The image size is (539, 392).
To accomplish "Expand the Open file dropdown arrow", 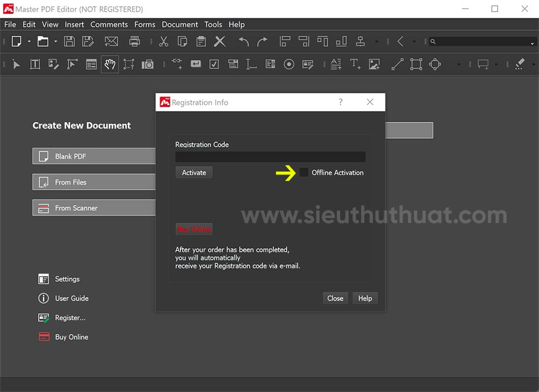I will (56, 41).
